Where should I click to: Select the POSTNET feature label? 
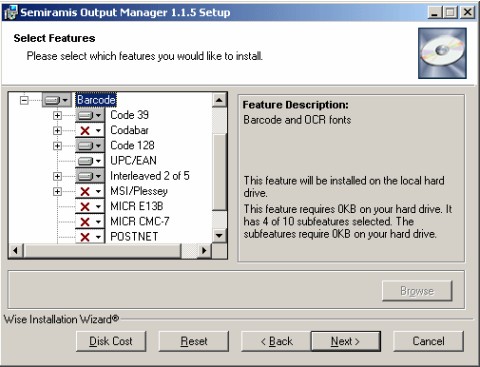tap(134, 237)
